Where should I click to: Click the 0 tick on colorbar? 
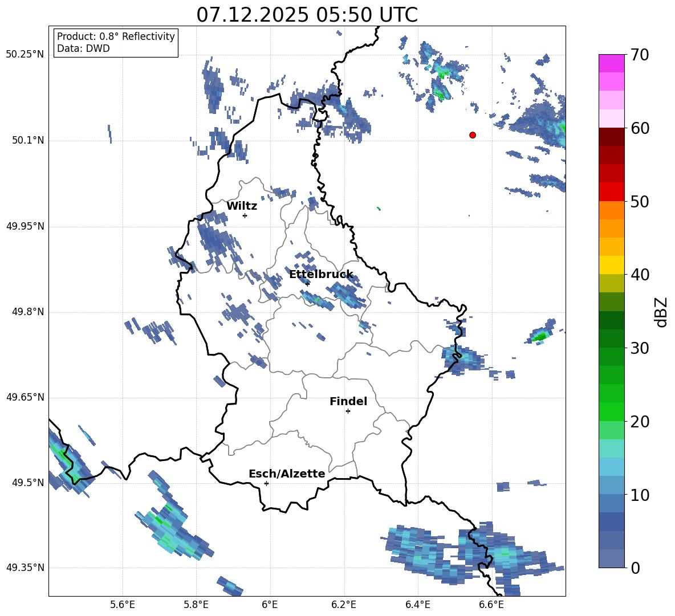[635, 568]
